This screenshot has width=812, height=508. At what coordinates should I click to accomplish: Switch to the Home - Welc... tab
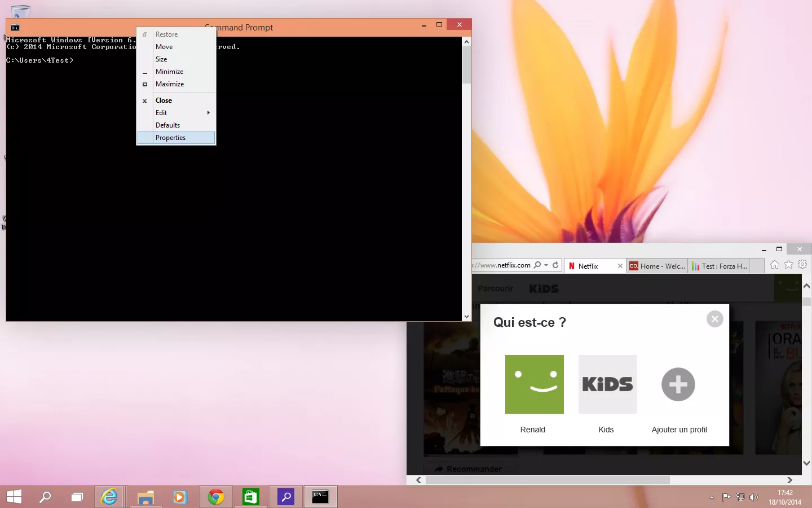pyautogui.click(x=657, y=266)
